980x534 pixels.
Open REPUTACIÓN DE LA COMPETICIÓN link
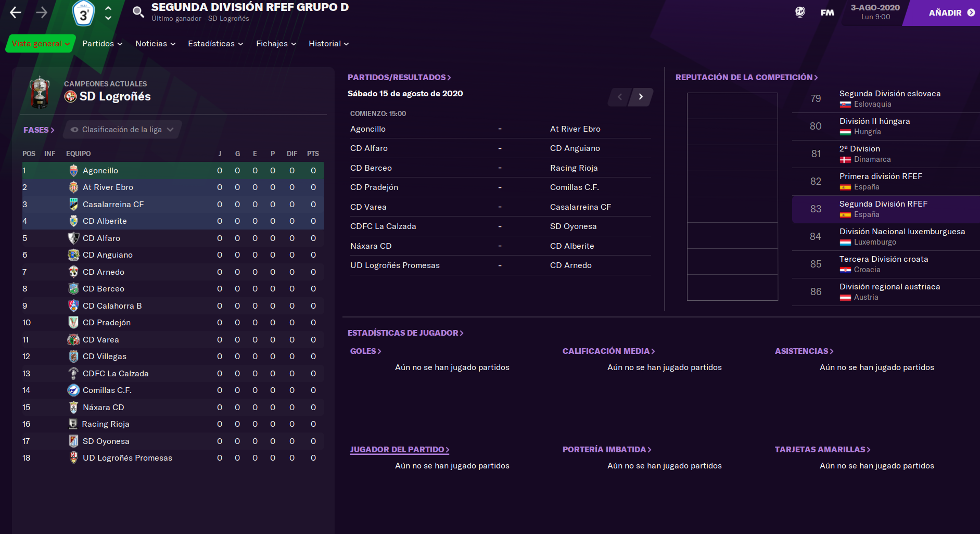pyautogui.click(x=747, y=77)
